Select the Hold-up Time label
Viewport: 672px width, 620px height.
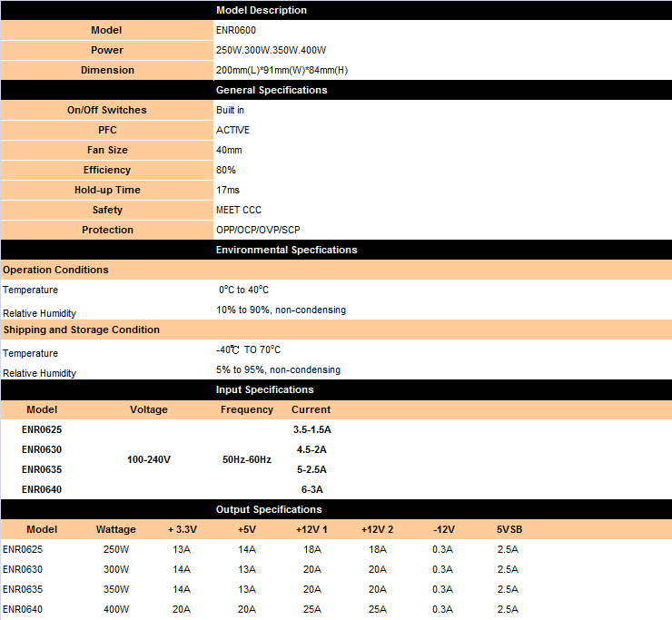(107, 190)
